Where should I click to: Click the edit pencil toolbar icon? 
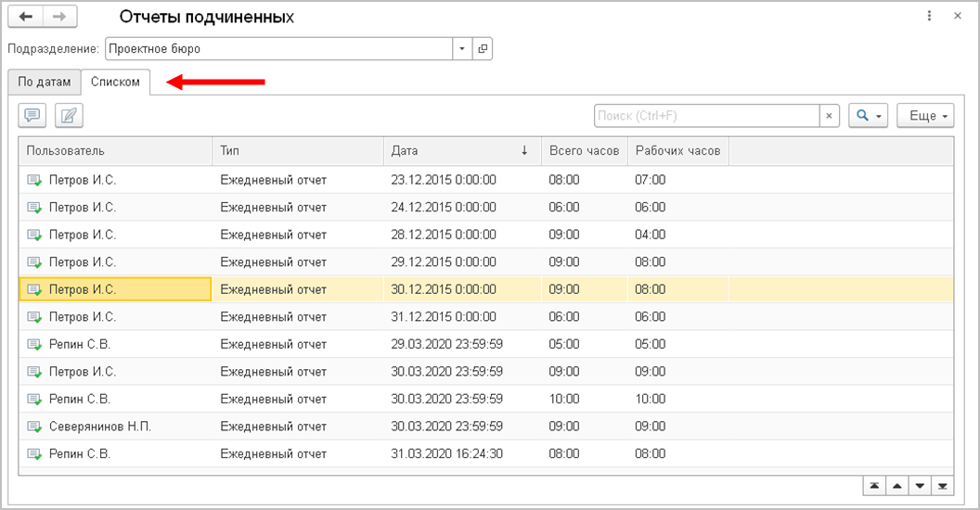[x=69, y=115]
